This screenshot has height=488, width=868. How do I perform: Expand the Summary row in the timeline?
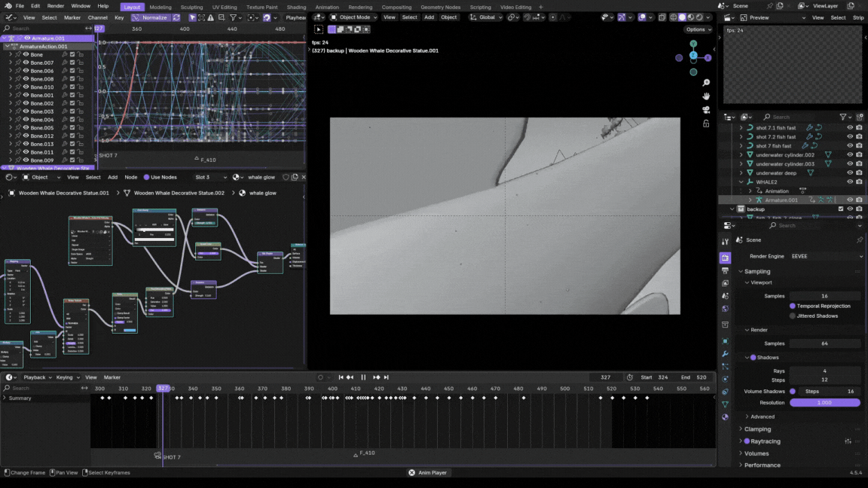pos(5,398)
